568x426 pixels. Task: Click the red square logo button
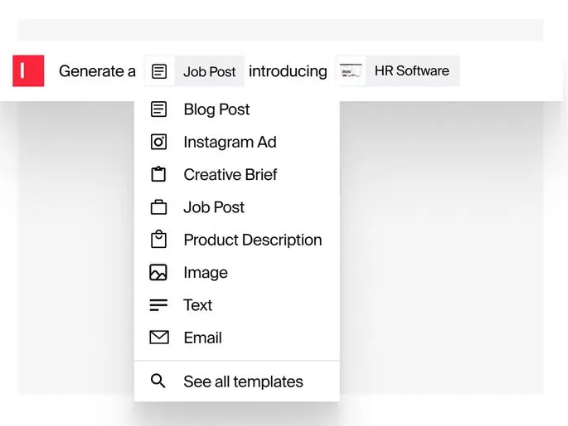(28, 71)
